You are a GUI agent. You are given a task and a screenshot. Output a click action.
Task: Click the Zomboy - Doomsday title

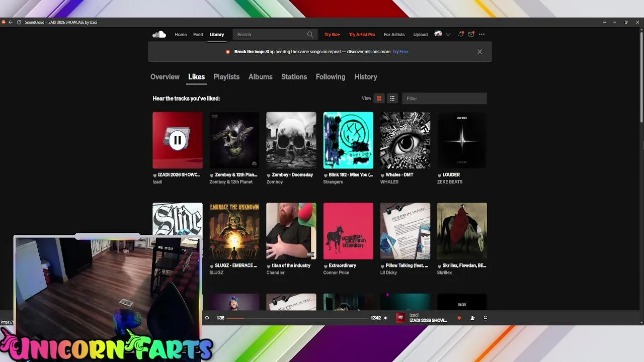292,175
